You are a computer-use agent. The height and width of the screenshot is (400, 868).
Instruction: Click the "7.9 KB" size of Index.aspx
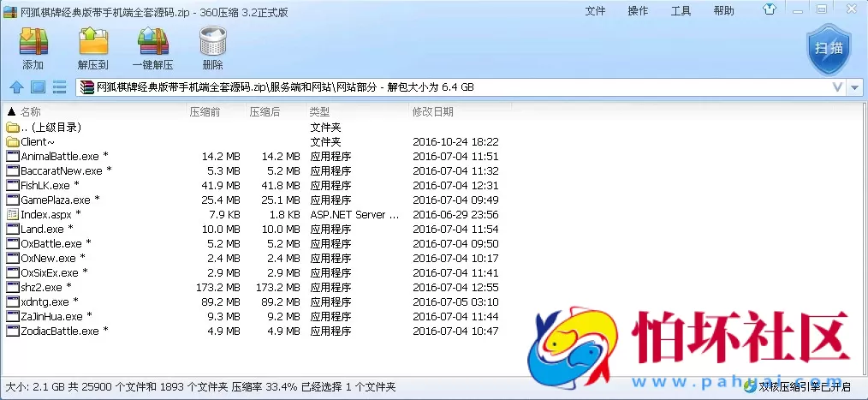(223, 214)
